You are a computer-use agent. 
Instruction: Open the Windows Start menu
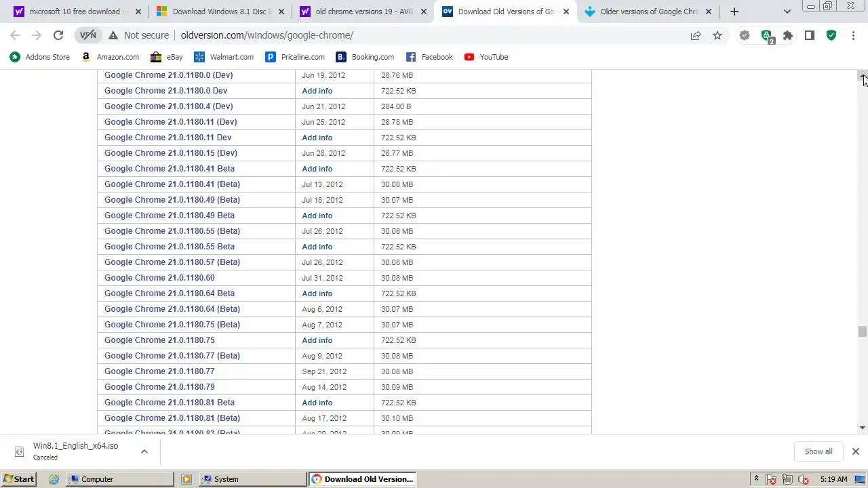[18, 479]
